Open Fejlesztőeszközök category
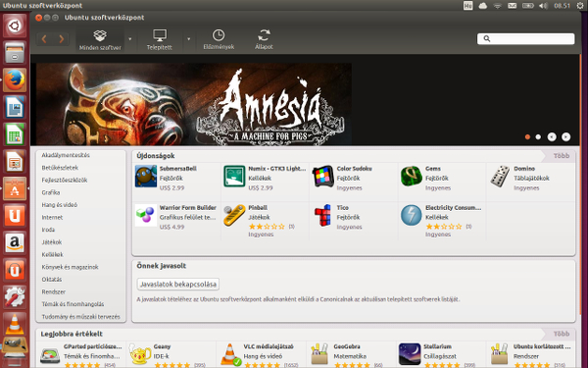This screenshot has width=588, height=368. pos(65,180)
